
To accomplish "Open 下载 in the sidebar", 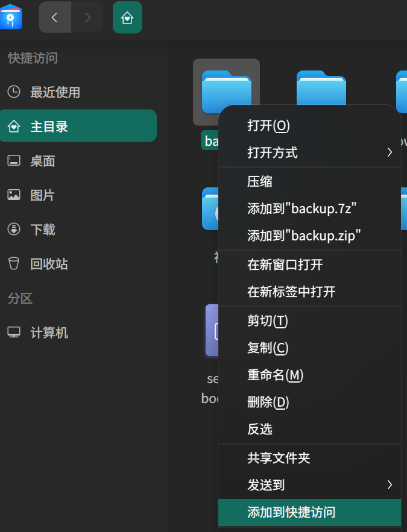I will 78,230.
